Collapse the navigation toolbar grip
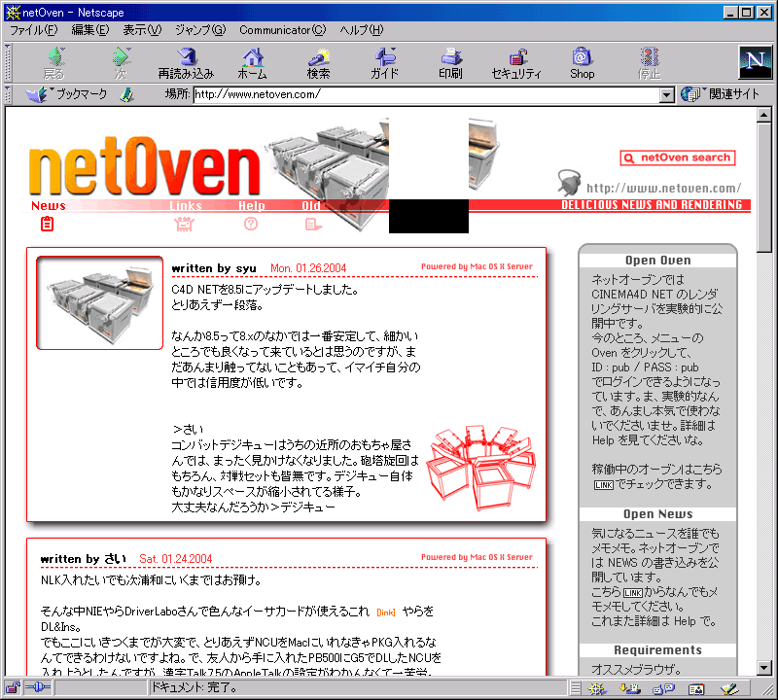The image size is (778, 700). (x=8, y=62)
